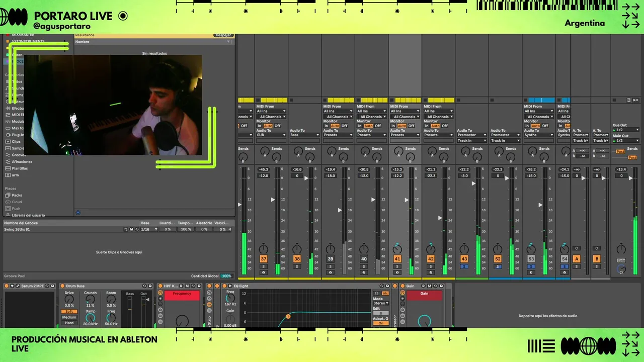The height and width of the screenshot is (362, 644).
Task: Toggle EQ Eight device activator
Action: tap(224, 286)
